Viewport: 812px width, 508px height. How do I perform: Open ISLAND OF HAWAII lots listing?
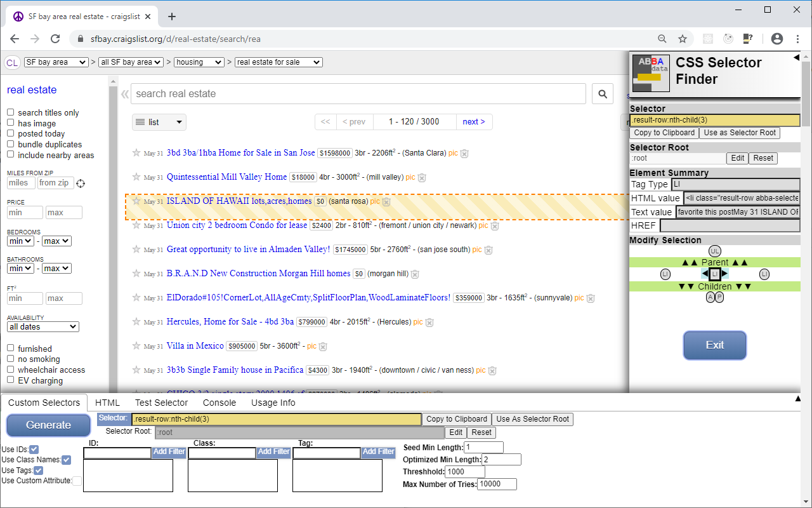point(239,201)
